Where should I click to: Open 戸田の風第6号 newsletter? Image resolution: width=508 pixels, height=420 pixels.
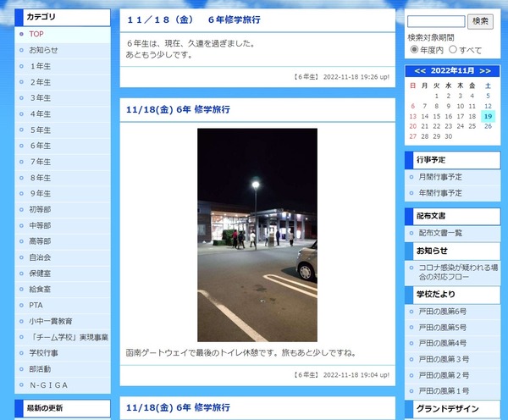443,312
